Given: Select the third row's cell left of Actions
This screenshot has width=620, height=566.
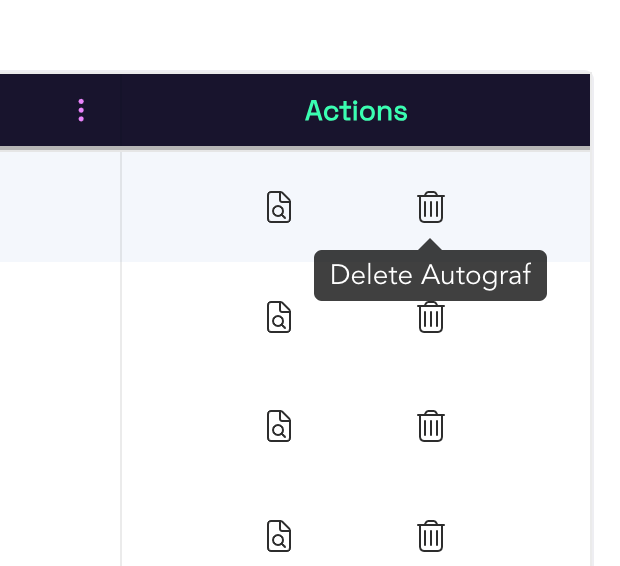Looking at the screenshot, I should [x=60, y=426].
